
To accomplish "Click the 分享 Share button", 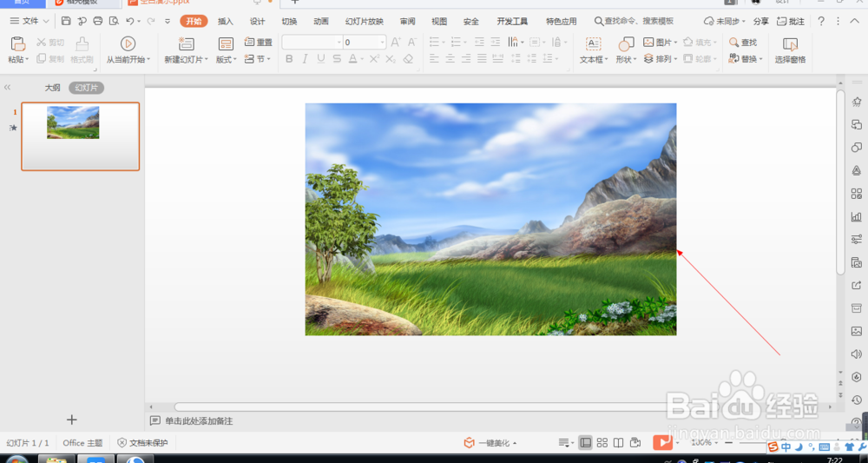I will [761, 21].
